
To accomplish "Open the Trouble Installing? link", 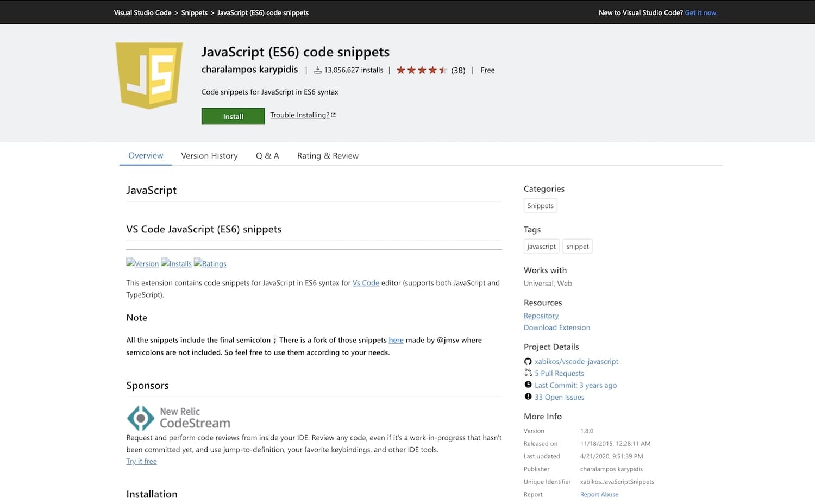I will click(x=303, y=115).
